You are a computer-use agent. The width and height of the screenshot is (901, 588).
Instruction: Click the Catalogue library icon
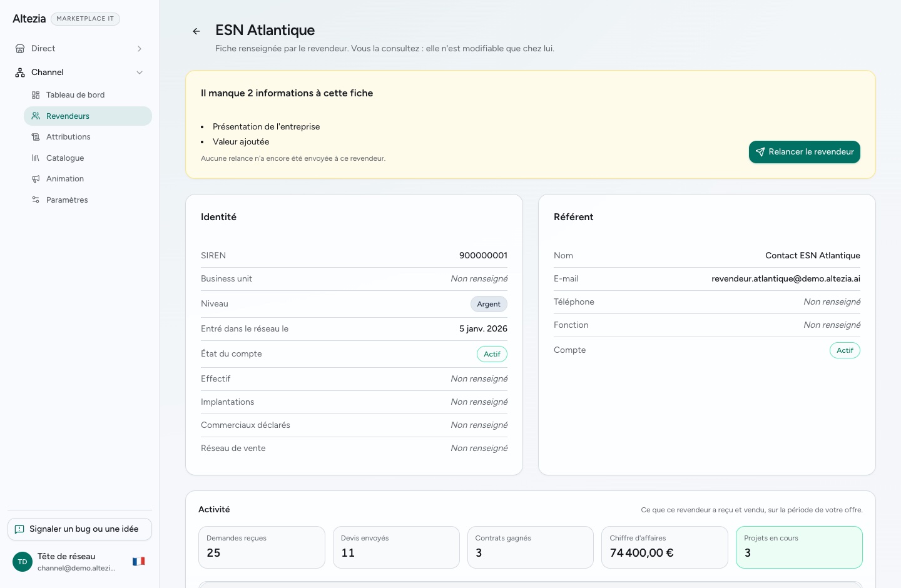(x=36, y=158)
